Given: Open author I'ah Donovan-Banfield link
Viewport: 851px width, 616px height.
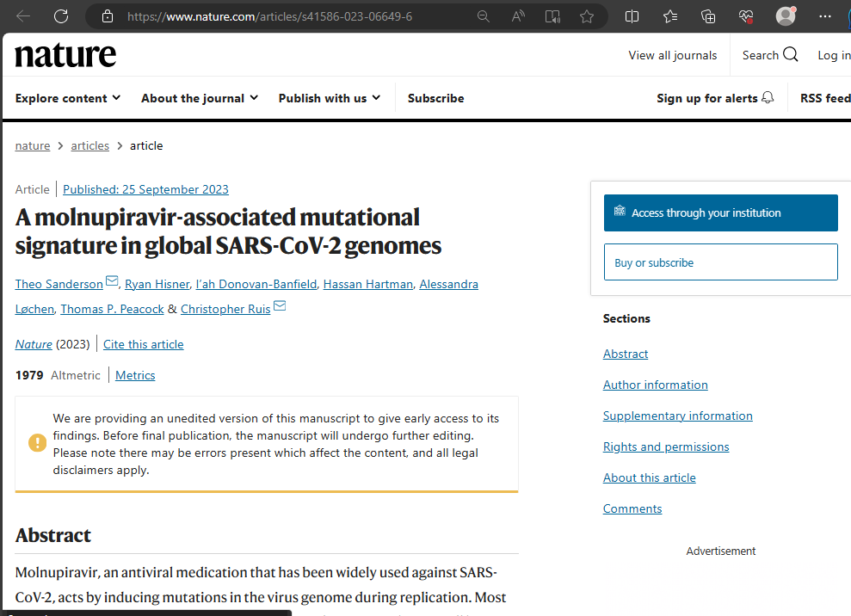Looking at the screenshot, I should (x=256, y=285).
